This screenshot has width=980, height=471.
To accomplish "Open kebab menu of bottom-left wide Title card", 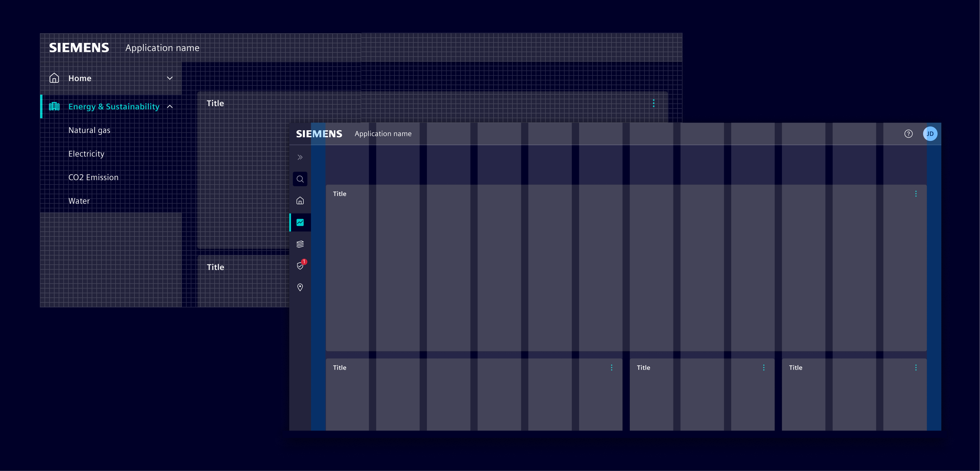I will [x=611, y=368].
